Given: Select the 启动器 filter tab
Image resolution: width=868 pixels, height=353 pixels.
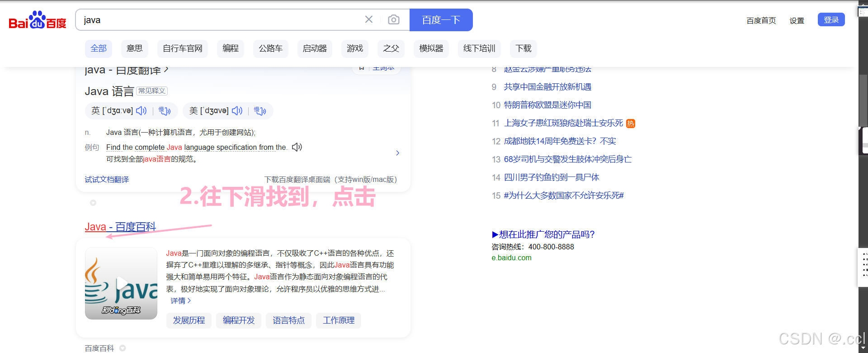Looking at the screenshot, I should point(315,48).
